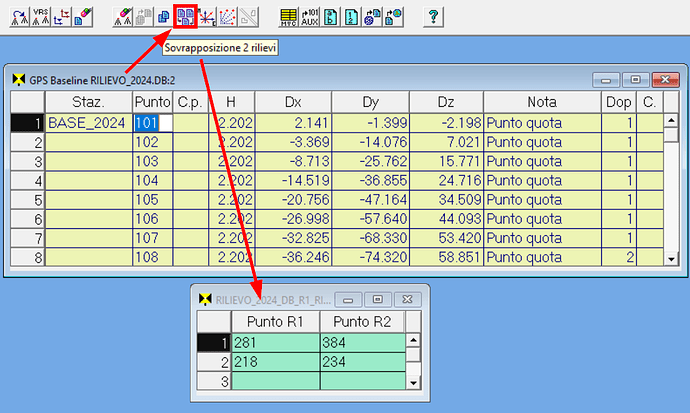The width and height of the screenshot is (690, 413).
Task: Click the Nota cell in row 5
Action: coord(542,200)
